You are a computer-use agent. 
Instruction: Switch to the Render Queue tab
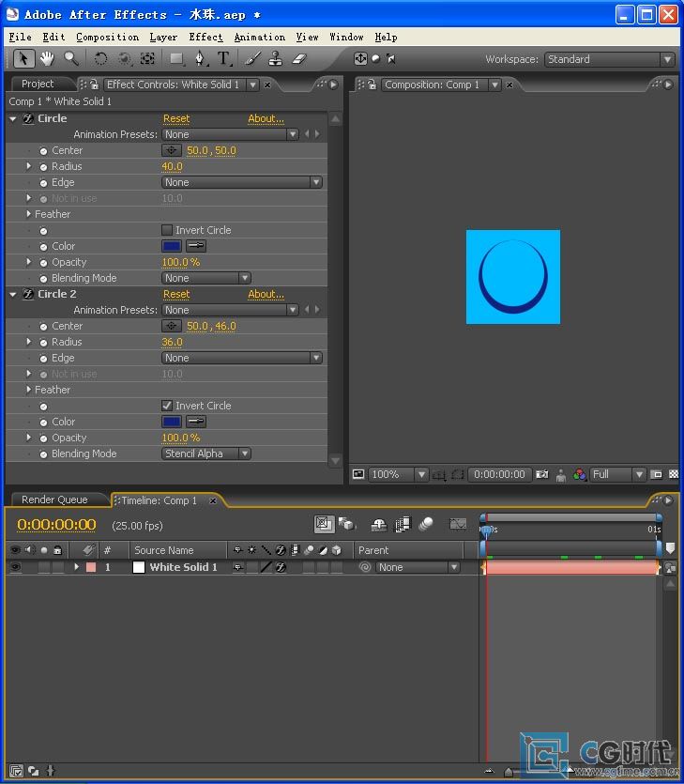(x=54, y=500)
